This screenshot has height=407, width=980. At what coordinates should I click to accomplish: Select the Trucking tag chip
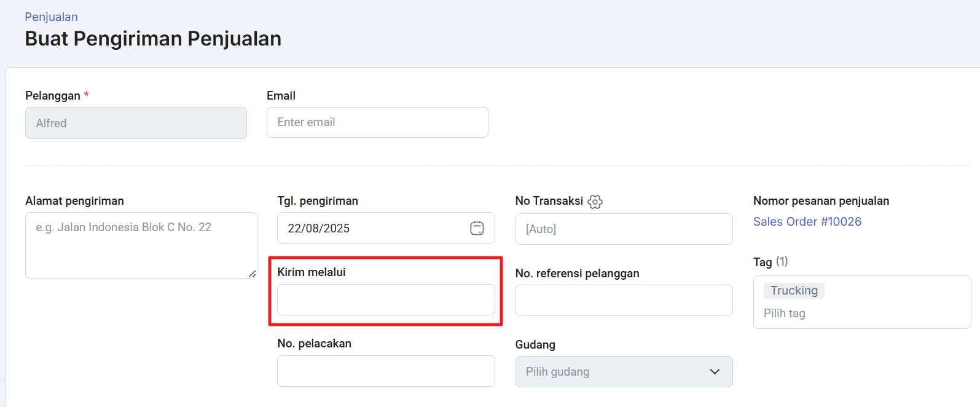tap(794, 291)
